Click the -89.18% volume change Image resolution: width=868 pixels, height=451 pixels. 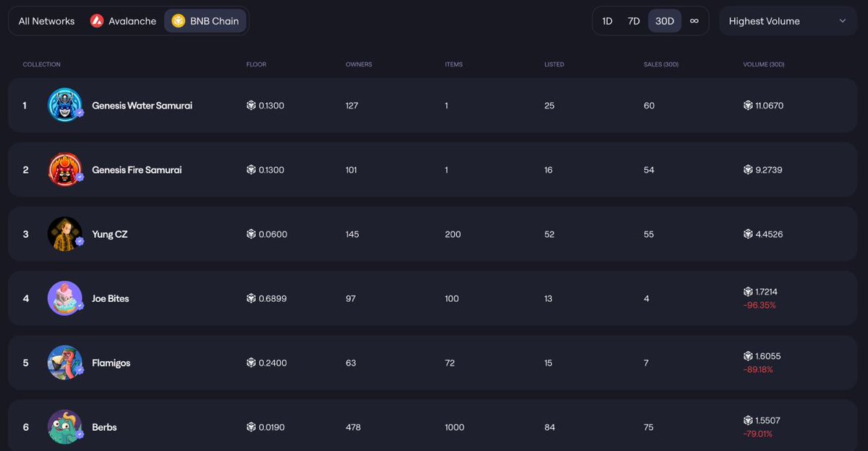point(758,370)
